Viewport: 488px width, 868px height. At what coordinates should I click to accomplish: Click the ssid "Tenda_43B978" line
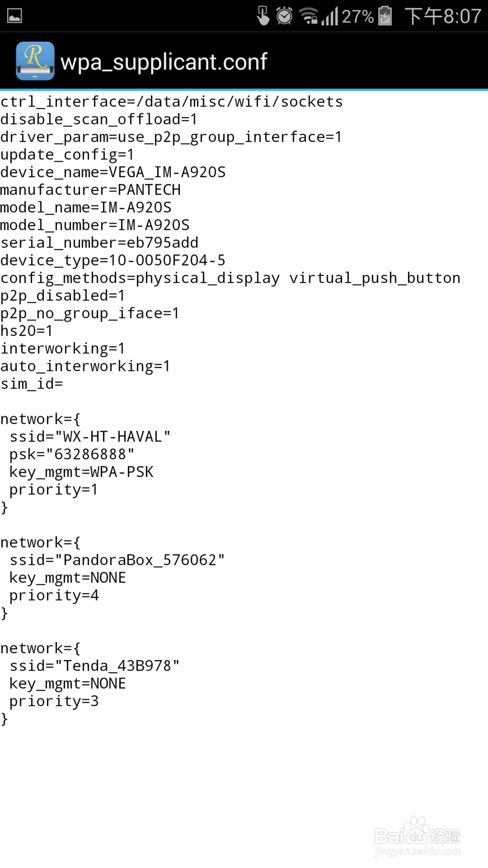(95, 665)
